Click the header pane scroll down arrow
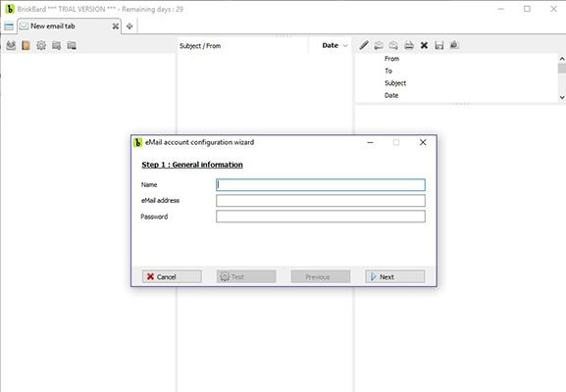This screenshot has height=392, width=566. pos(562,97)
